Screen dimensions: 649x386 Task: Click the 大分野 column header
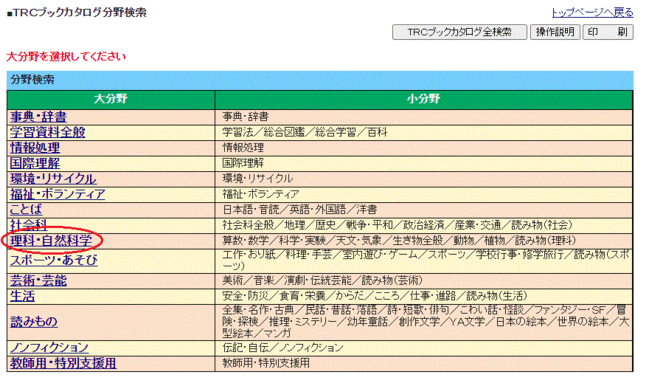click(x=111, y=99)
